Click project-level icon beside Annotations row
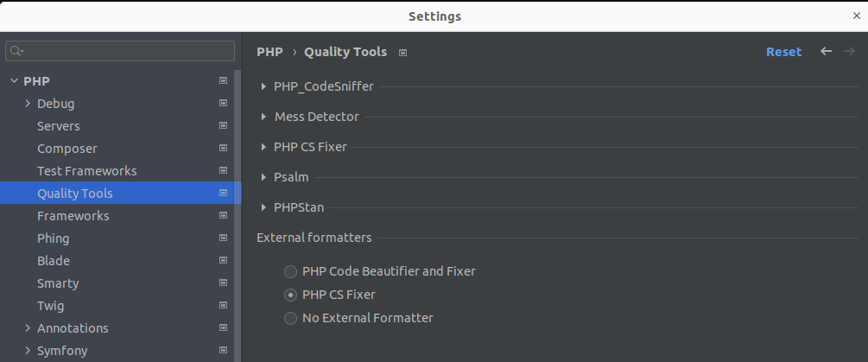This screenshot has width=868, height=362. (x=223, y=327)
